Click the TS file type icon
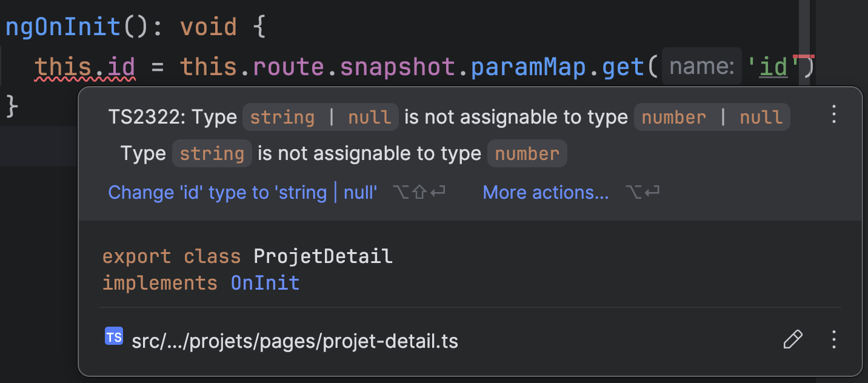Image resolution: width=868 pixels, height=383 pixels. click(x=114, y=337)
